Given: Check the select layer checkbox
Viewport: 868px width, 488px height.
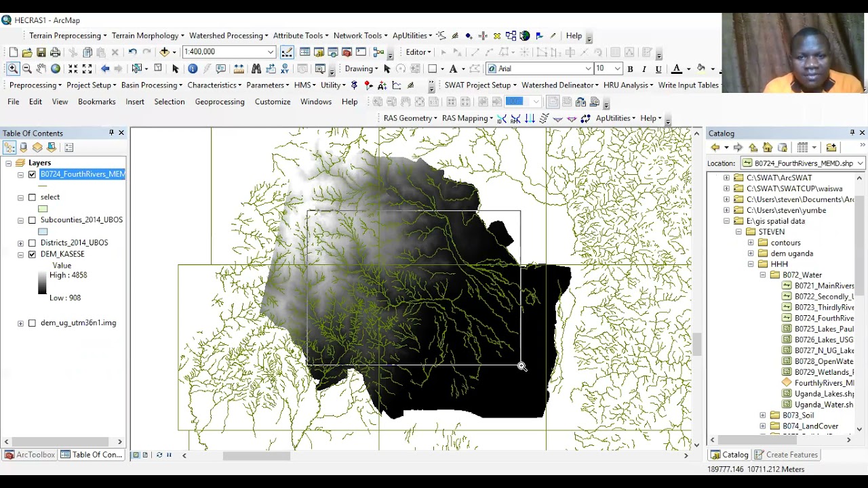Looking at the screenshot, I should tap(32, 197).
